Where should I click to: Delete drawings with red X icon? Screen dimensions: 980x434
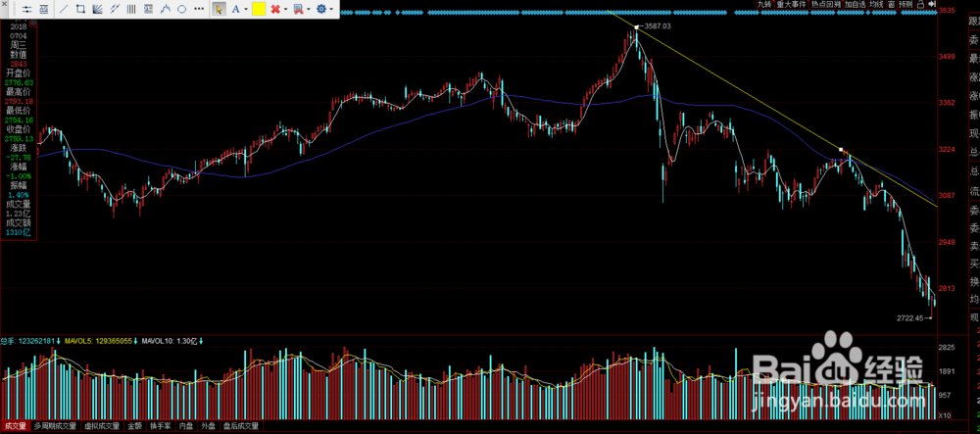[275, 10]
